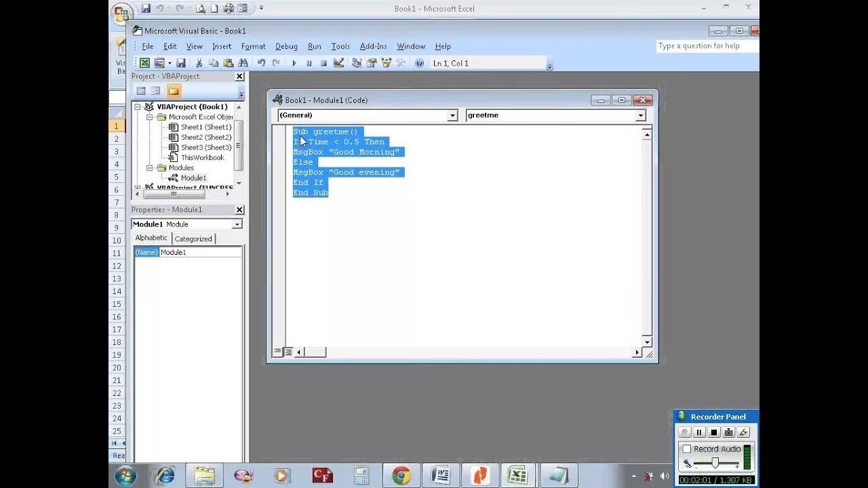The height and width of the screenshot is (488, 868).
Task: Open the Edit menu
Action: [170, 46]
